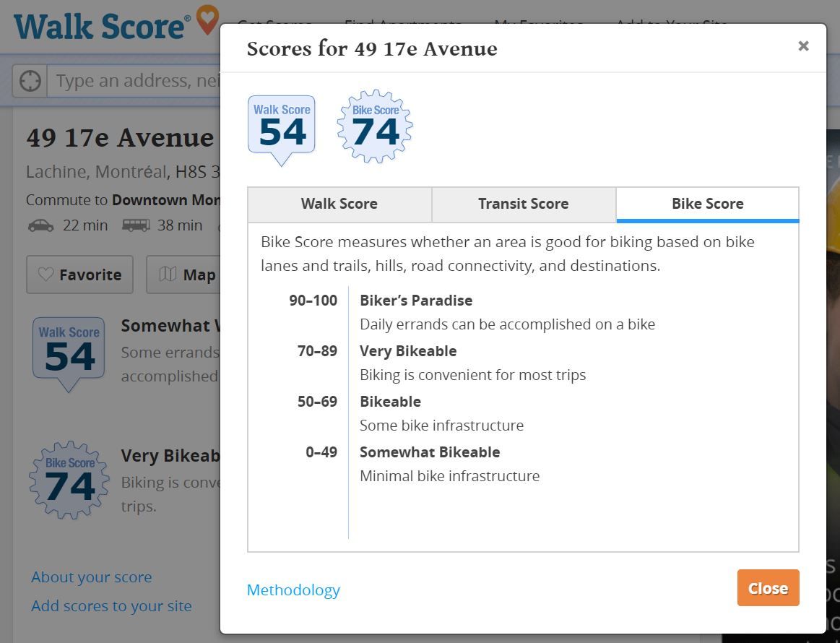The height and width of the screenshot is (643, 840).
Task: Add address to favorites with Favorite button
Action: tap(79, 275)
